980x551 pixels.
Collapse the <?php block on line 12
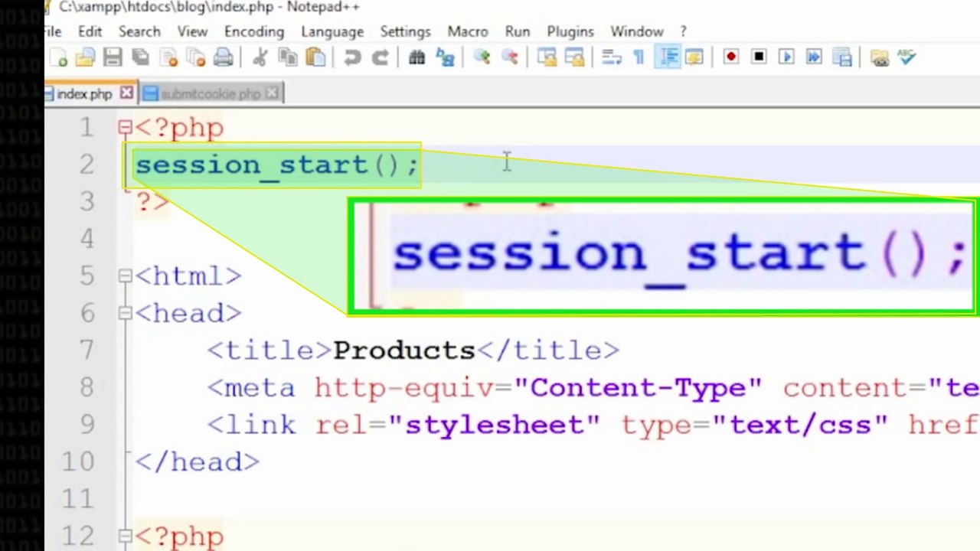pos(125,536)
